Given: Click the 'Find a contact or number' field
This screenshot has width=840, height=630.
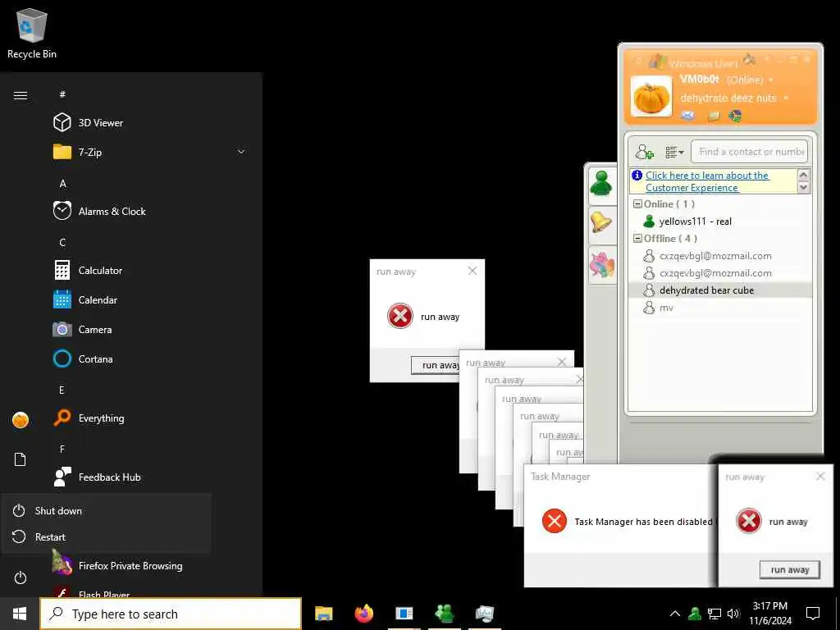Looking at the screenshot, I should [x=749, y=152].
